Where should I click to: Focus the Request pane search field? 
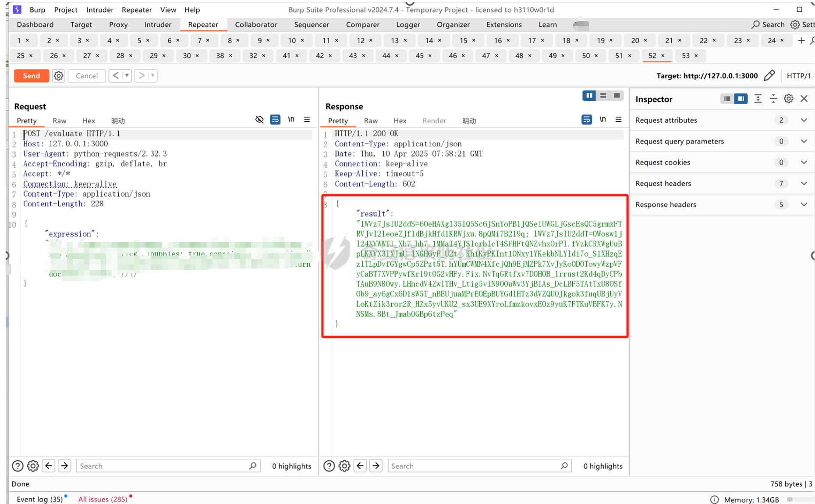tap(168, 466)
